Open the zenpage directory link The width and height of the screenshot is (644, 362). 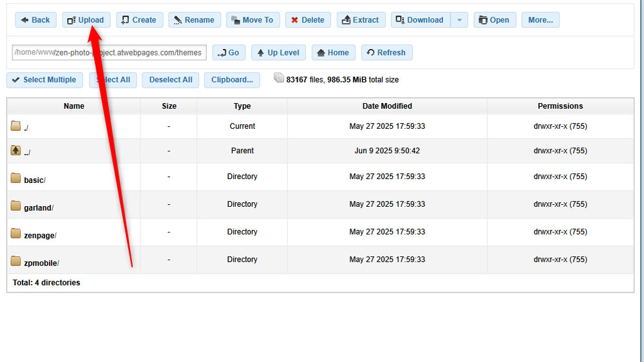pyautogui.click(x=39, y=236)
